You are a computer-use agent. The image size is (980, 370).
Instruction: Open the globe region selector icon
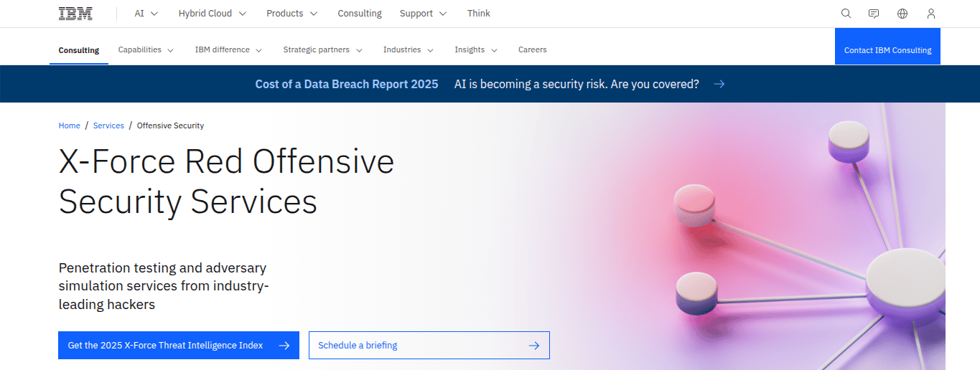click(902, 14)
